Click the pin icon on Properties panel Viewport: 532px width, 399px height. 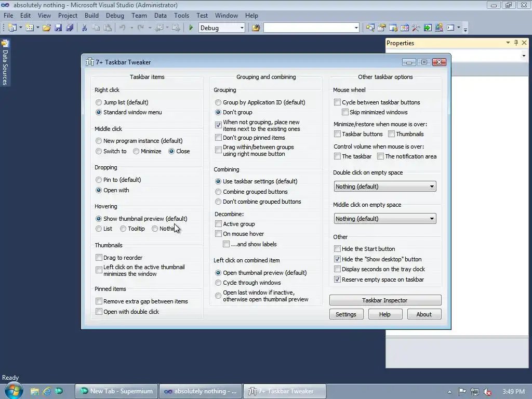pos(516,43)
